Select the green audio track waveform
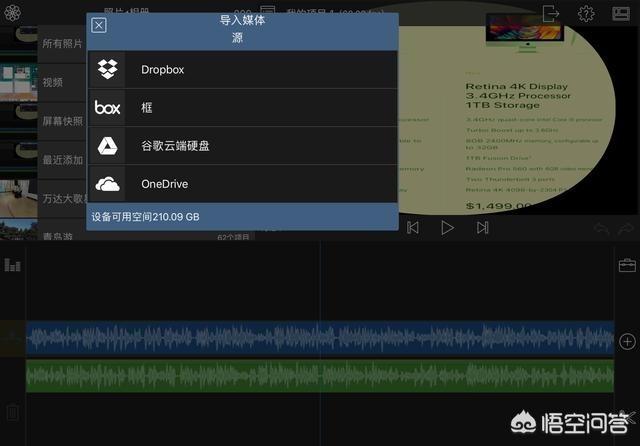Image resolution: width=640 pixels, height=446 pixels. pyautogui.click(x=320, y=376)
